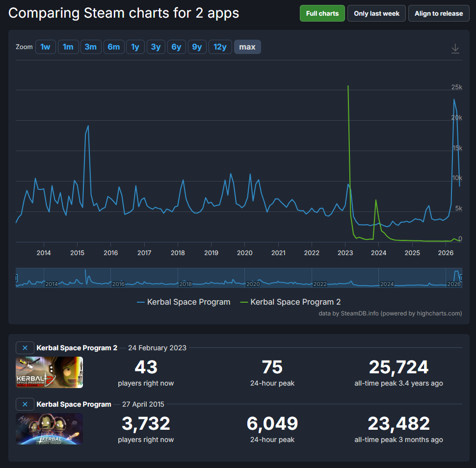Click the 27 April 2015 release date

point(143,404)
